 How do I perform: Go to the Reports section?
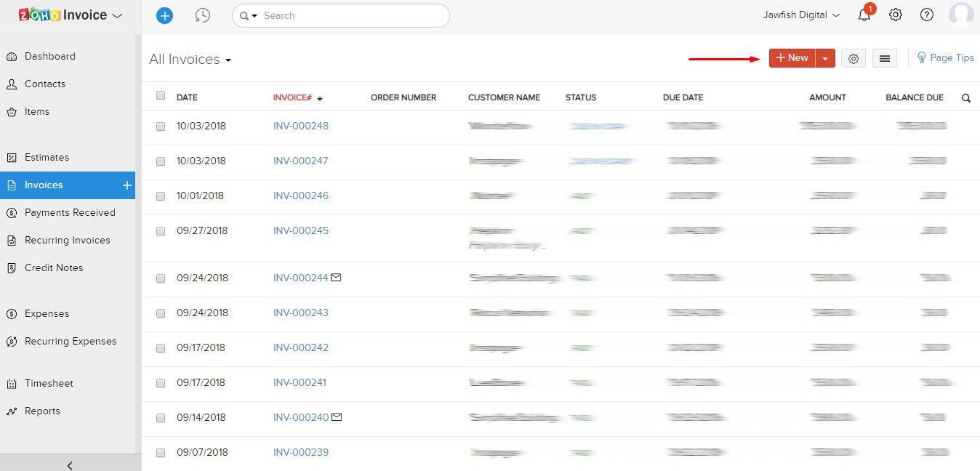tap(41, 411)
